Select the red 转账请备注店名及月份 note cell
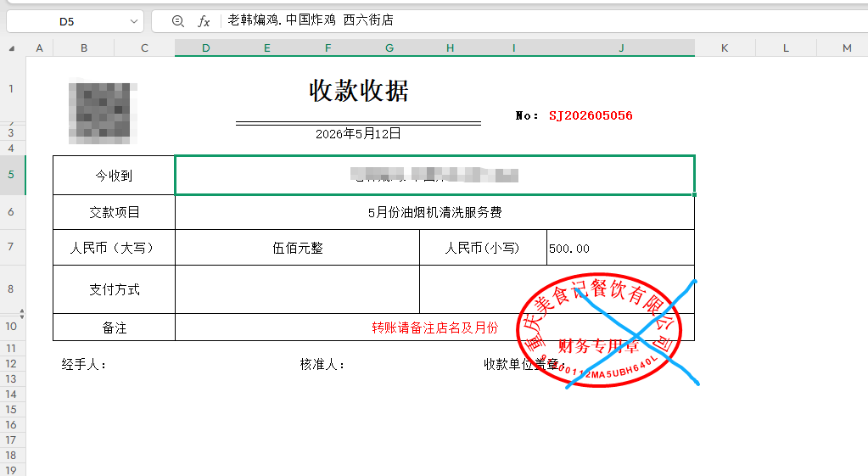The image size is (868, 476). point(434,328)
